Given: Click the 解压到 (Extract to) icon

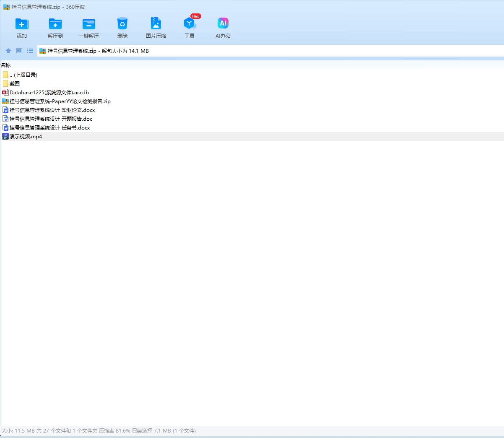Looking at the screenshot, I should (55, 24).
